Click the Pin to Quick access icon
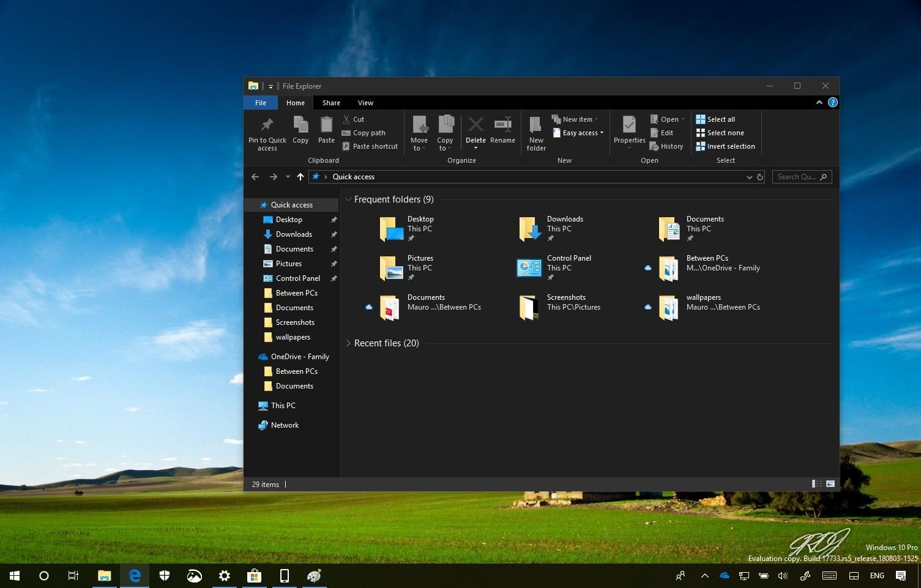921x588 pixels. [267, 125]
